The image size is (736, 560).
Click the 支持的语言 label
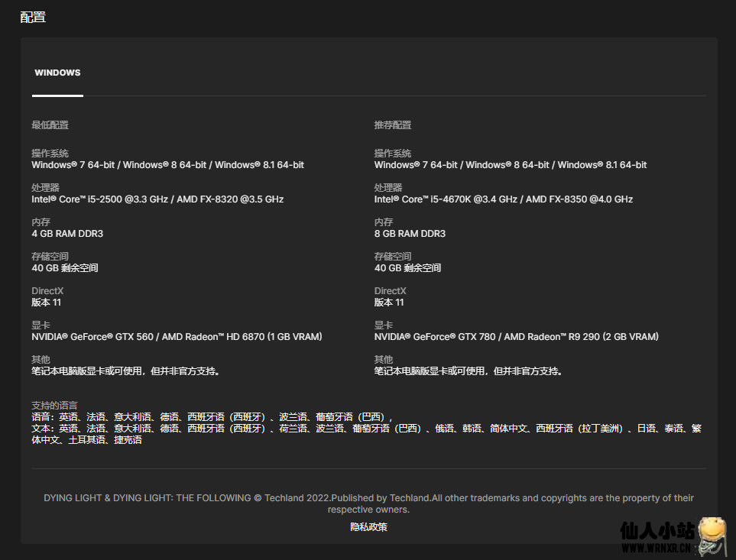(x=54, y=406)
